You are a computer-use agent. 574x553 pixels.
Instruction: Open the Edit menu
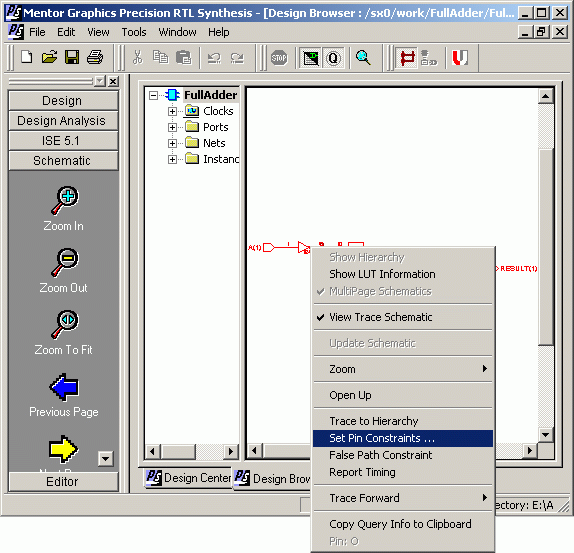[66, 32]
